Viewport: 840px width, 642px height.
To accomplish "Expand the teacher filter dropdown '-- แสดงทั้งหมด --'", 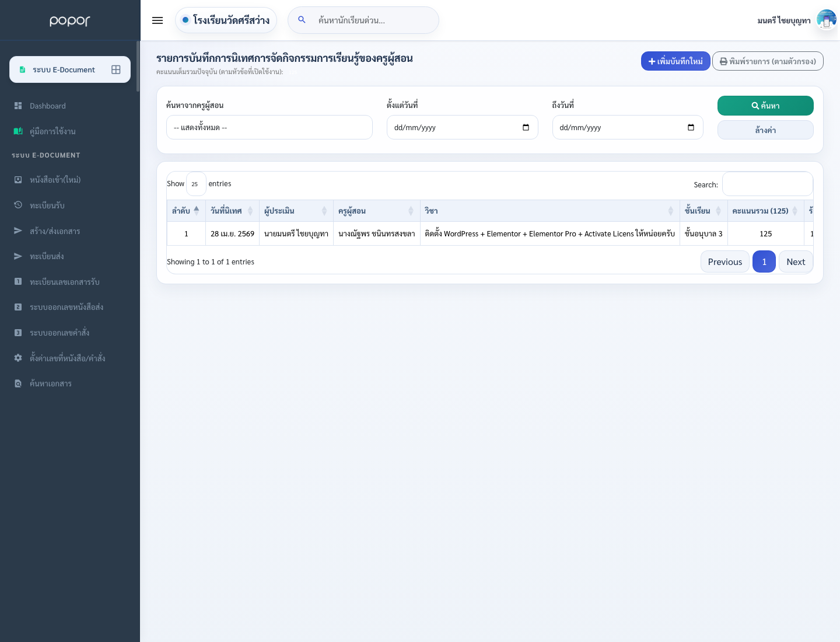I will tap(269, 127).
